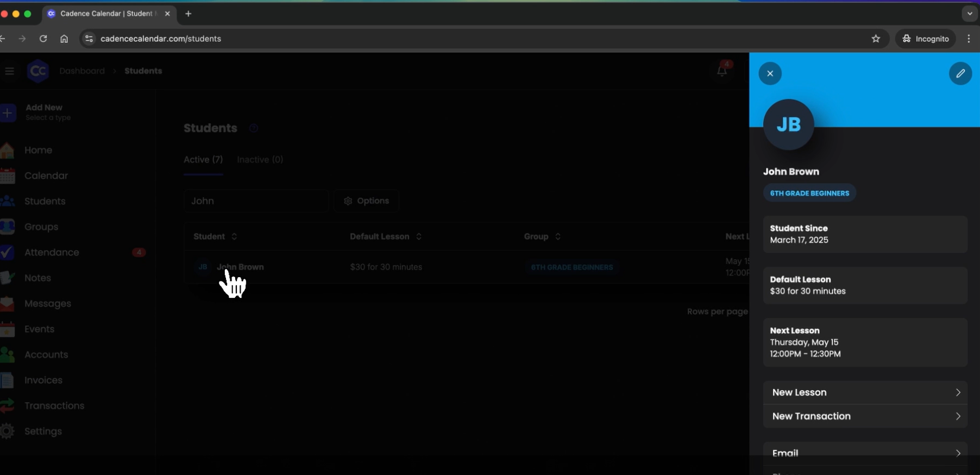Click the JB avatar in the student panel
Image resolution: width=980 pixels, height=475 pixels.
788,124
